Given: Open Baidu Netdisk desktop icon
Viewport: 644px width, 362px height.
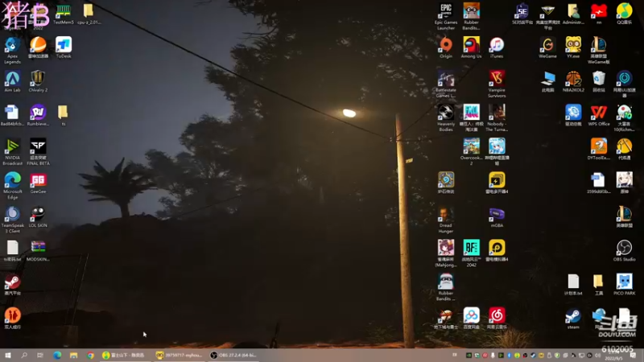Looking at the screenshot, I should tap(471, 319).
